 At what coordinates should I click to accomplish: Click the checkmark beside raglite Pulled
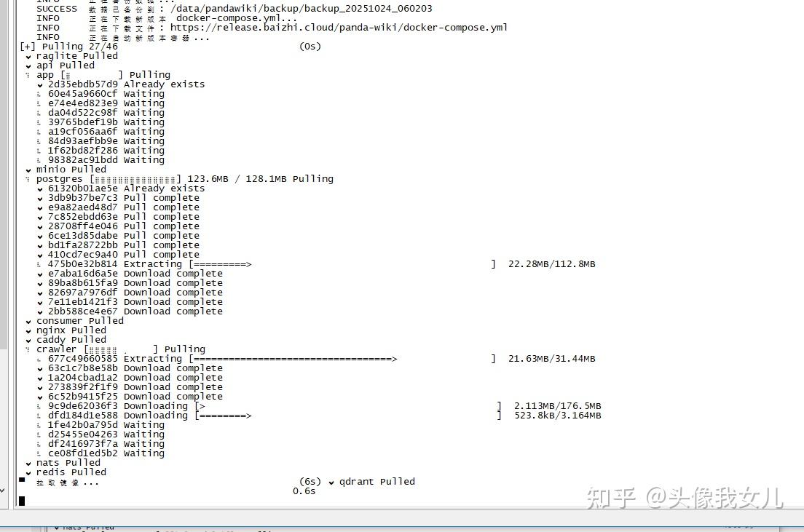pyautogui.click(x=28, y=57)
